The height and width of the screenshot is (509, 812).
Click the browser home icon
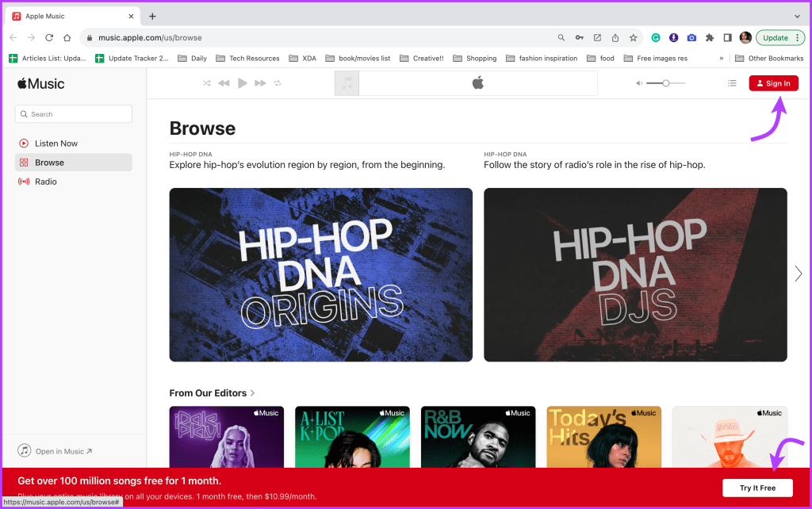67,38
